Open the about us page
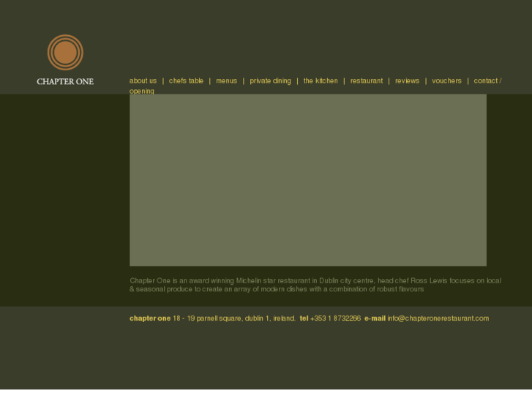Viewport: 532px width, 399px height. (x=143, y=81)
